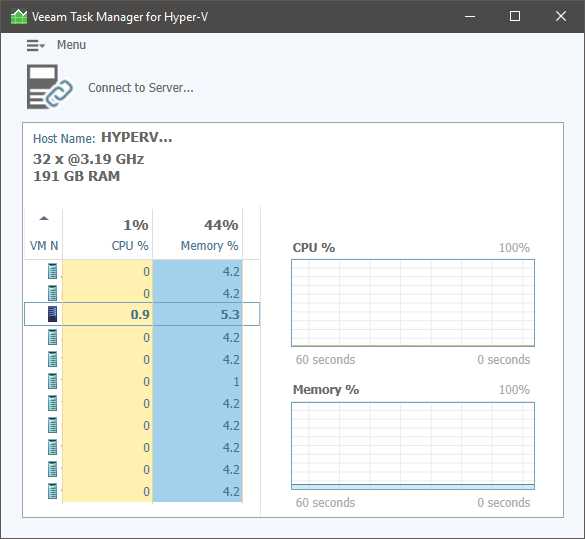The height and width of the screenshot is (539, 585).
Task: Close the Veeam Task Manager window
Action: coord(561,16)
